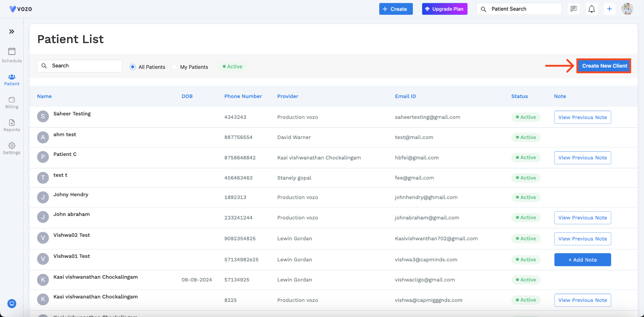Screen dimensions: 644x317
Task: View previous note for John abraham
Action: pos(582,218)
